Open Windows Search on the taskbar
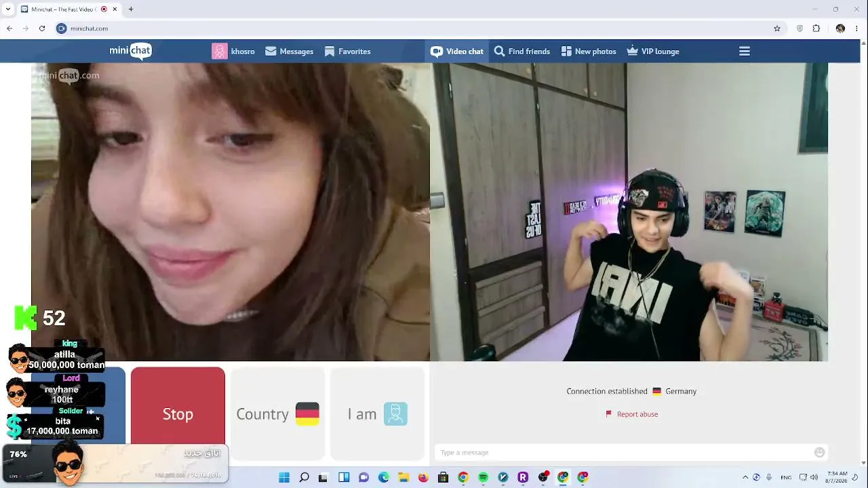Screen dimensions: 868x488 click(304, 477)
